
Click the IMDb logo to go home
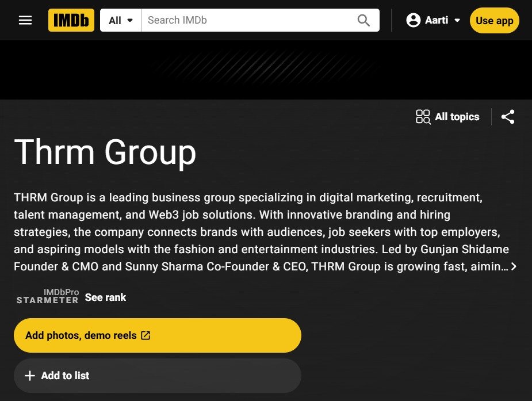(71, 20)
